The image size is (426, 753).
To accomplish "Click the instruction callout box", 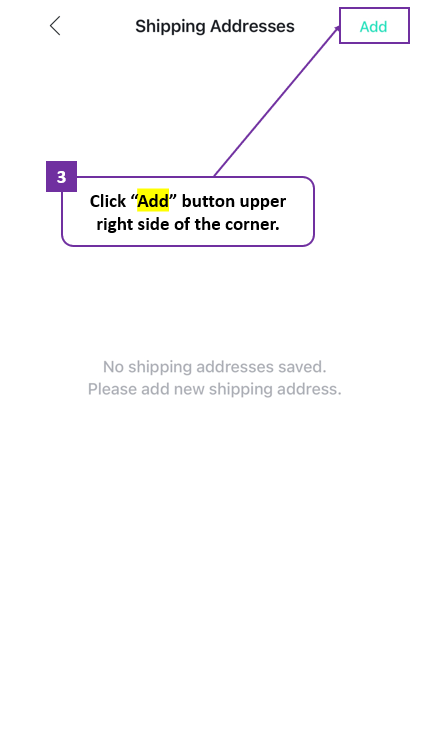I will (188, 211).
